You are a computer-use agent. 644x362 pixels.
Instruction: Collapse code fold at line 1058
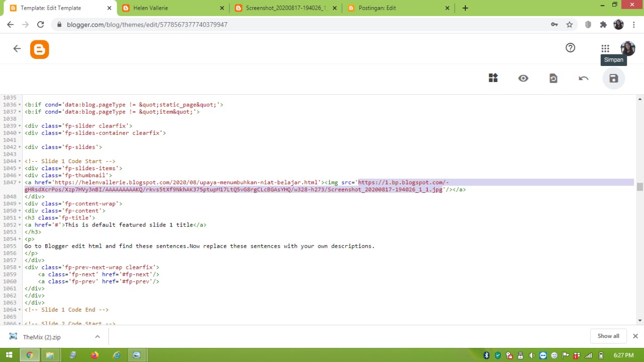[20, 267]
